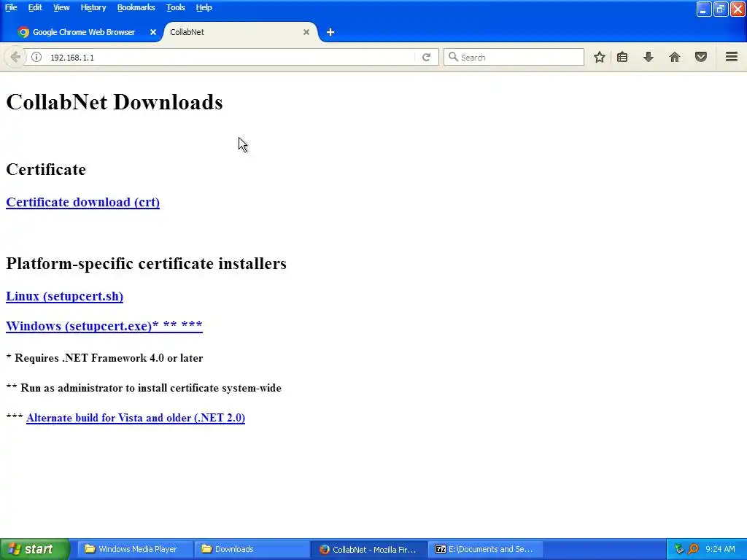
Task: Open the Windows (setupcert.exe) link
Action: pos(104,326)
